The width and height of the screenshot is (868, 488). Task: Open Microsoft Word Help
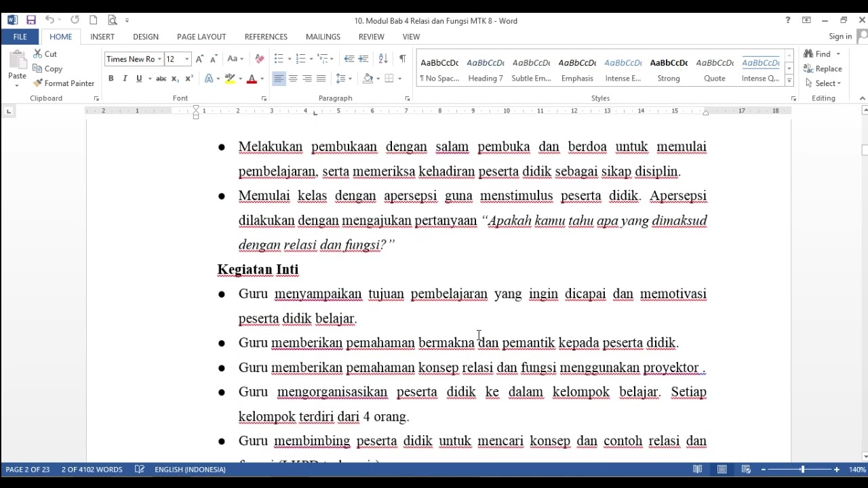click(787, 20)
